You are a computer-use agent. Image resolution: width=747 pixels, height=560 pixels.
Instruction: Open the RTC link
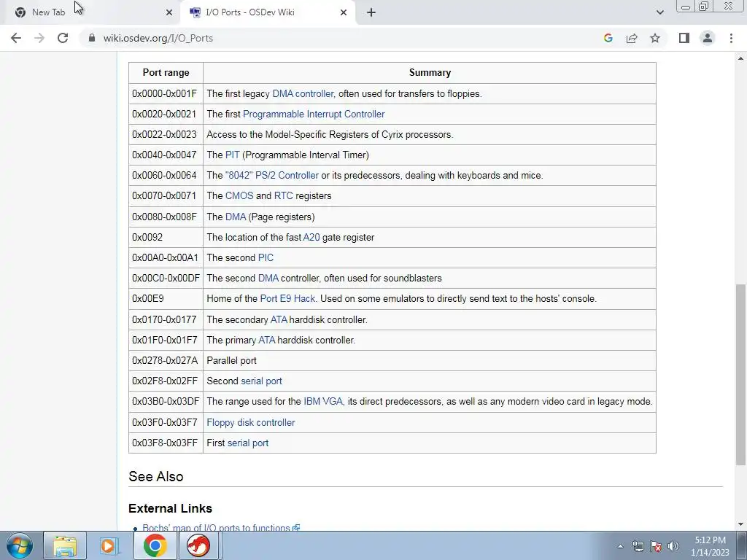(x=284, y=196)
